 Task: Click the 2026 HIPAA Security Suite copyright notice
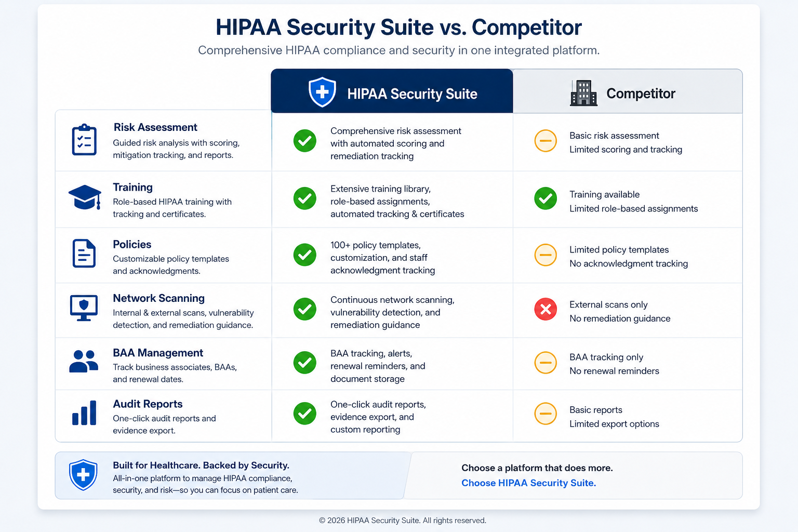403,520
